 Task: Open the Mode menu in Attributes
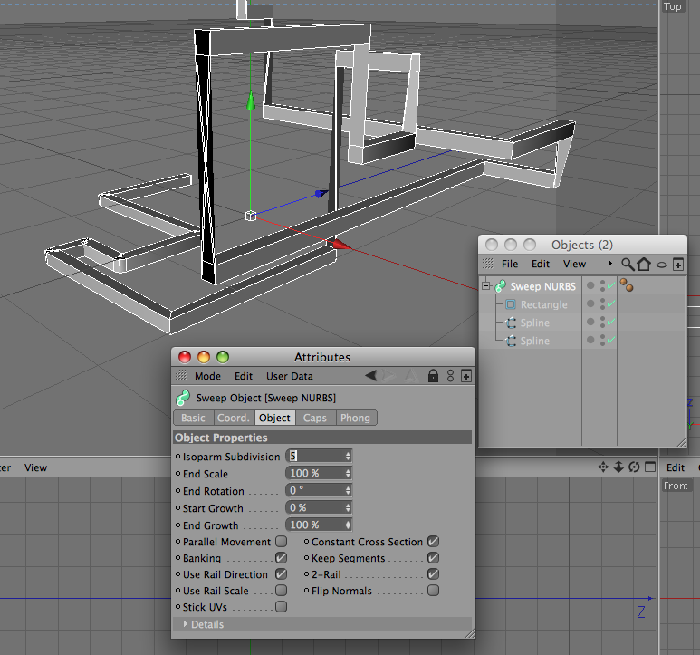point(208,376)
